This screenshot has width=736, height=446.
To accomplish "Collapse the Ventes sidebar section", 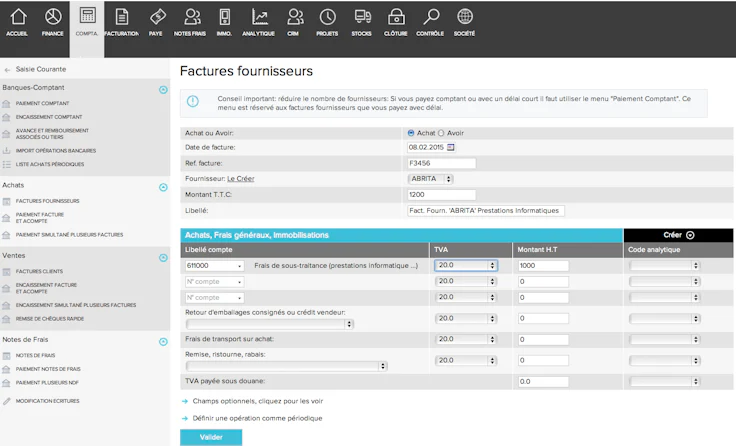I will point(163,258).
